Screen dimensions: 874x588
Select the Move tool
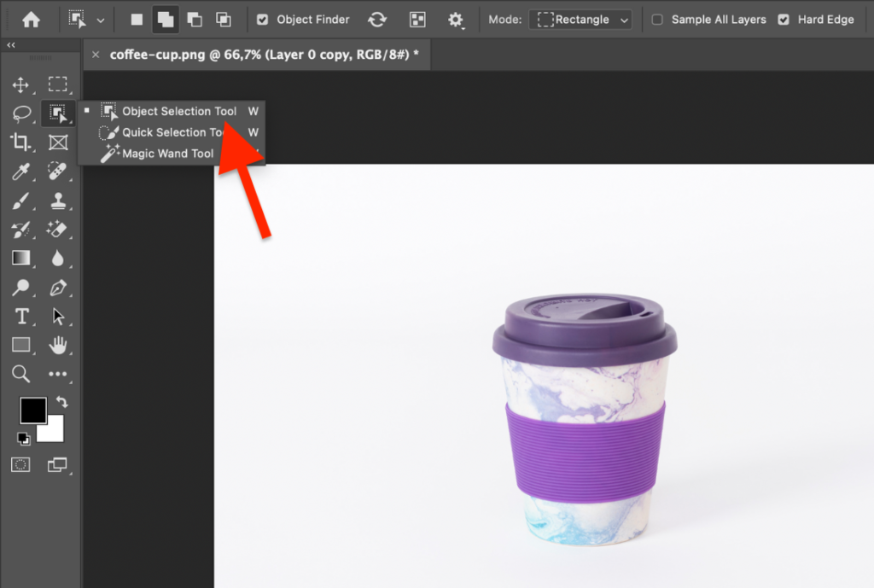pos(20,84)
